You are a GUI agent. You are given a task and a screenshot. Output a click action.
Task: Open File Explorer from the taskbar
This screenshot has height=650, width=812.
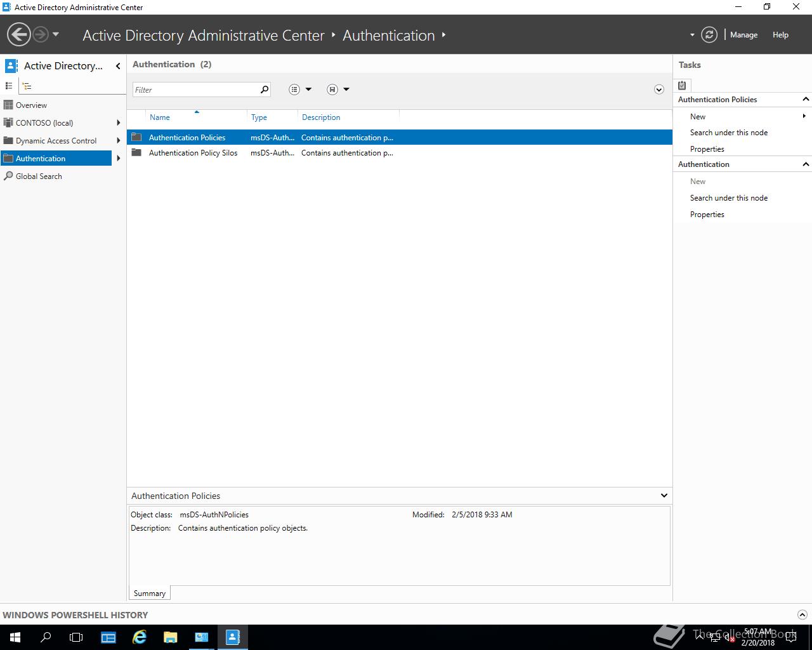(171, 637)
